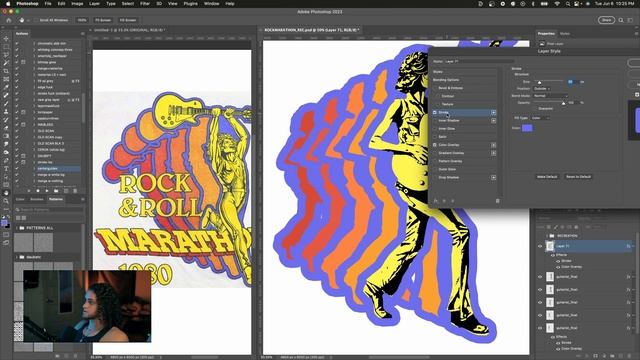Image resolution: width=640 pixels, height=360 pixels.
Task: Click trash icon in Layer Style dialog
Action: (x=497, y=201)
